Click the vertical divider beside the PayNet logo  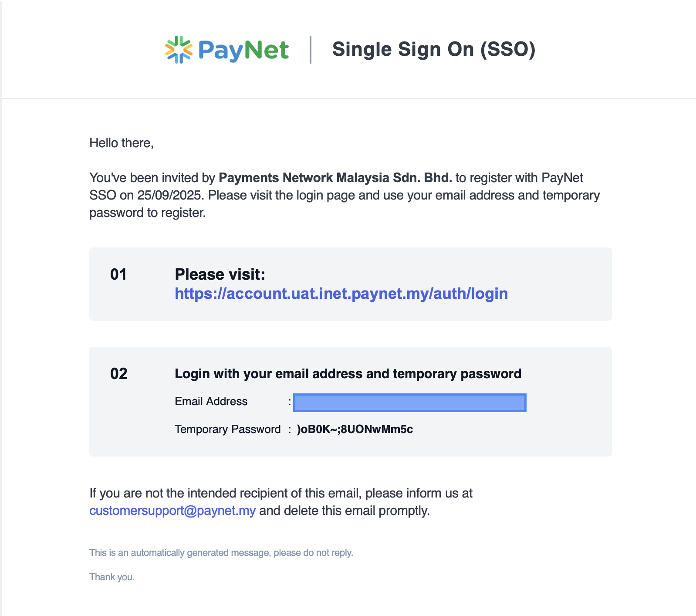(x=311, y=50)
